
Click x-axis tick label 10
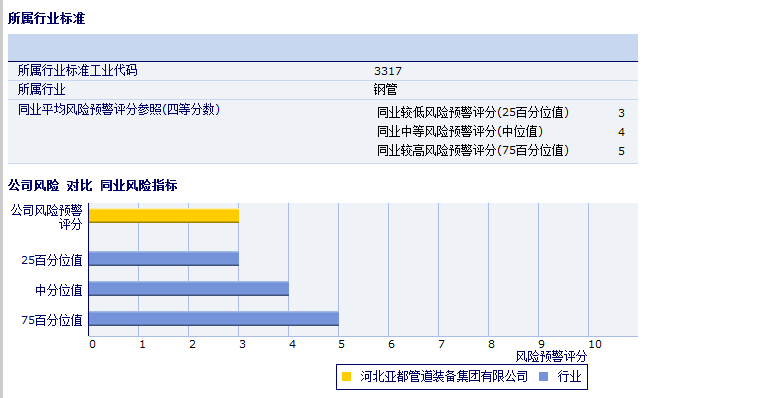(595, 344)
